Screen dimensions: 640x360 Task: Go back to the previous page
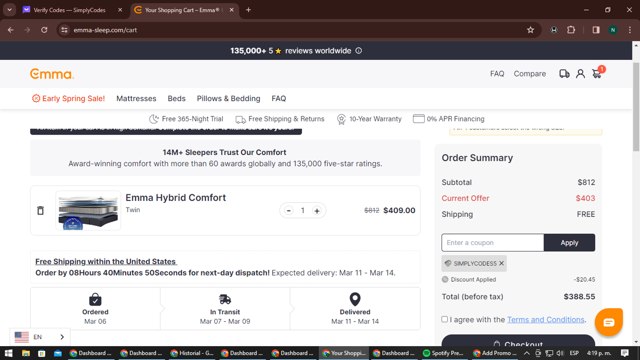(x=11, y=30)
